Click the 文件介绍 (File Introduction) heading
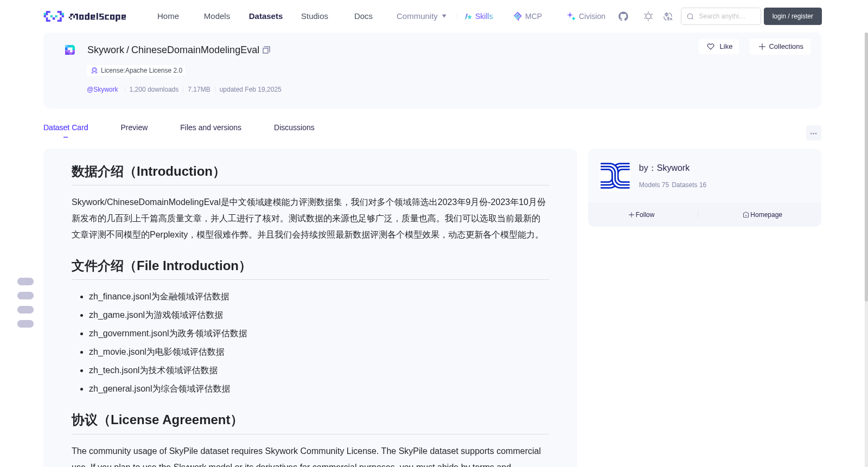The height and width of the screenshot is (467, 868). (161, 266)
